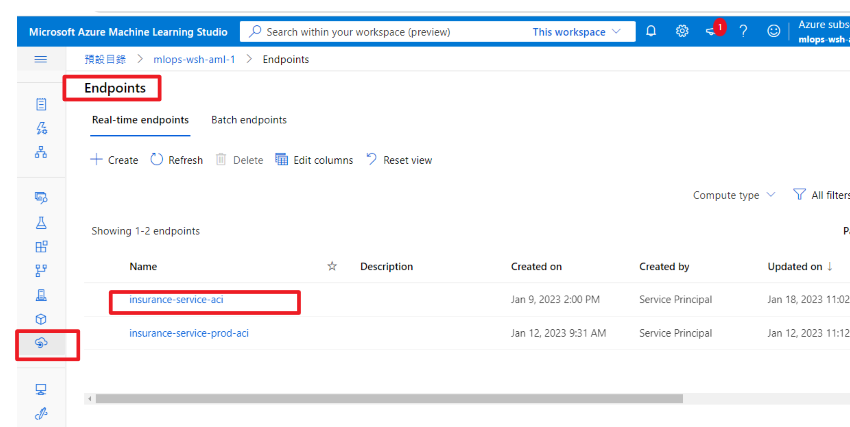Open insurance-service-aci endpoint
The image size is (850, 427).
pos(176,299)
